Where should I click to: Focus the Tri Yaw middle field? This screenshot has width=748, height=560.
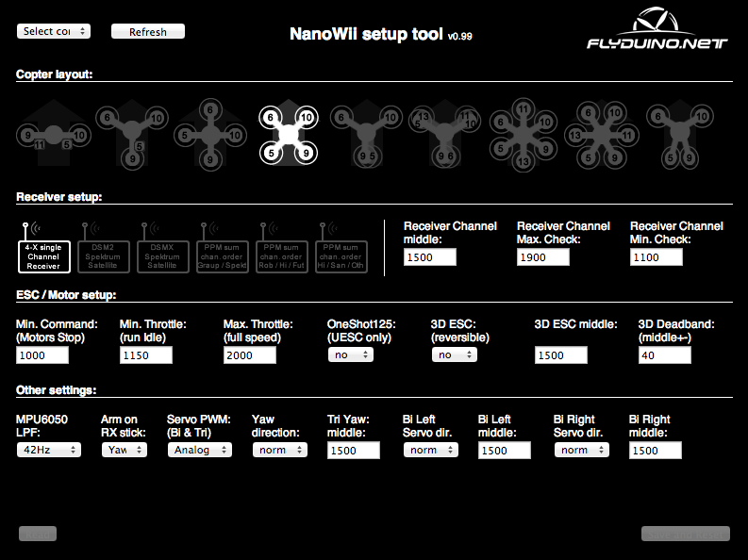pos(354,451)
